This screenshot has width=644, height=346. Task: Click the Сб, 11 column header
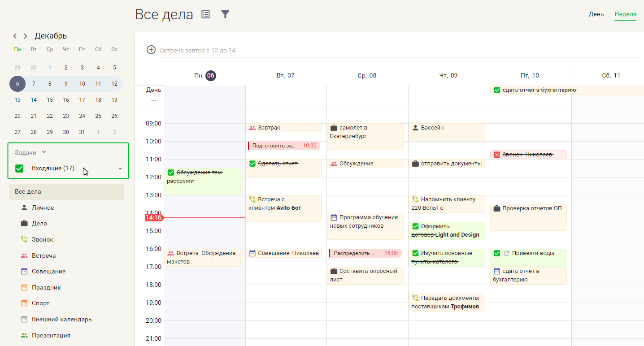pyautogui.click(x=611, y=75)
